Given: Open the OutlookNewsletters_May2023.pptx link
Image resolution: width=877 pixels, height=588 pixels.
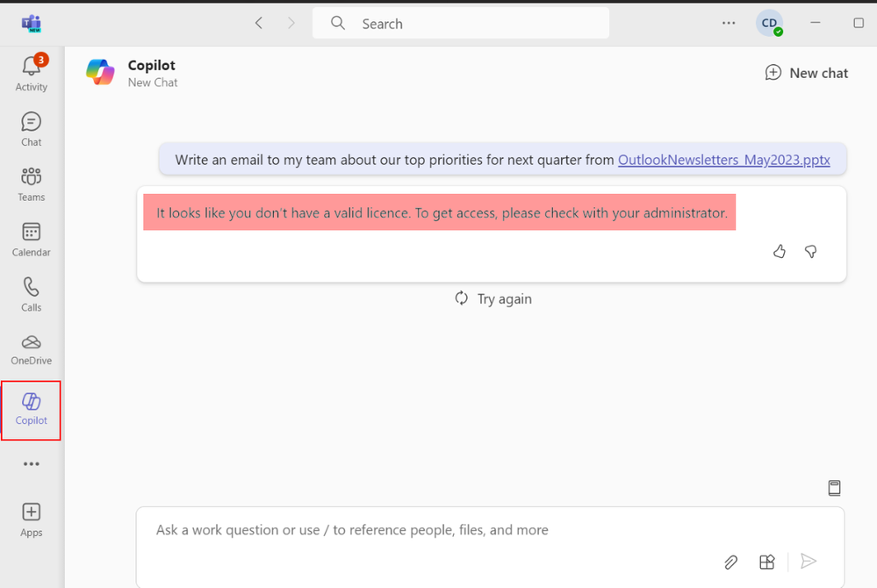Looking at the screenshot, I should (x=723, y=160).
